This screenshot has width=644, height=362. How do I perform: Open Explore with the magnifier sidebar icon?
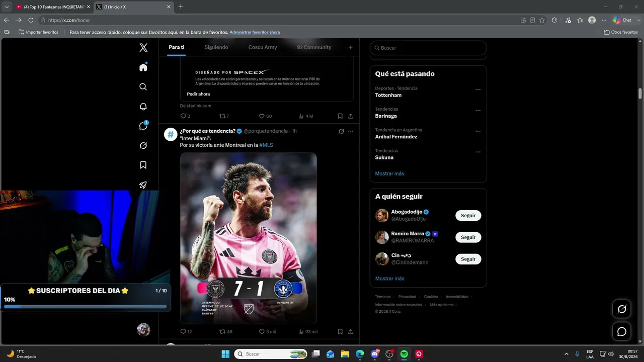(143, 87)
